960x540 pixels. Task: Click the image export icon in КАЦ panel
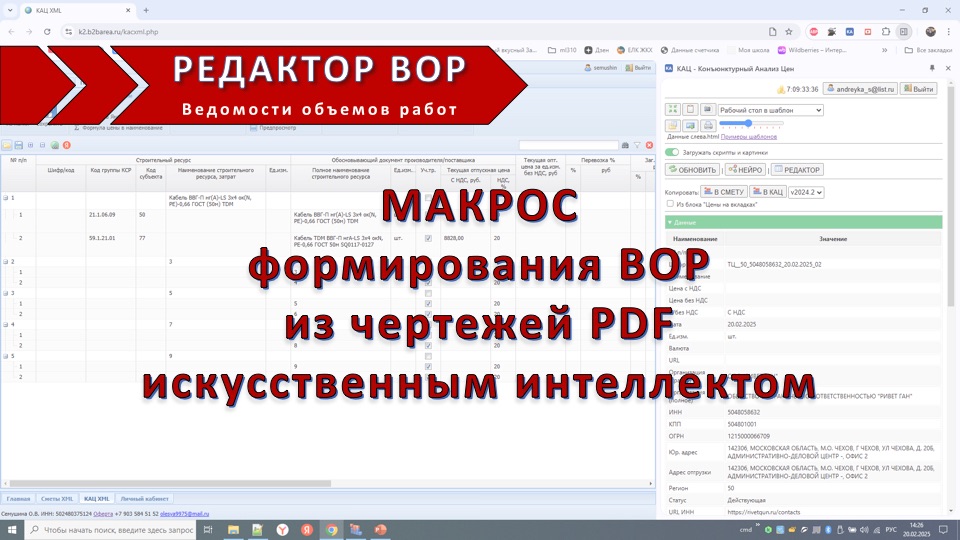[x=691, y=126]
